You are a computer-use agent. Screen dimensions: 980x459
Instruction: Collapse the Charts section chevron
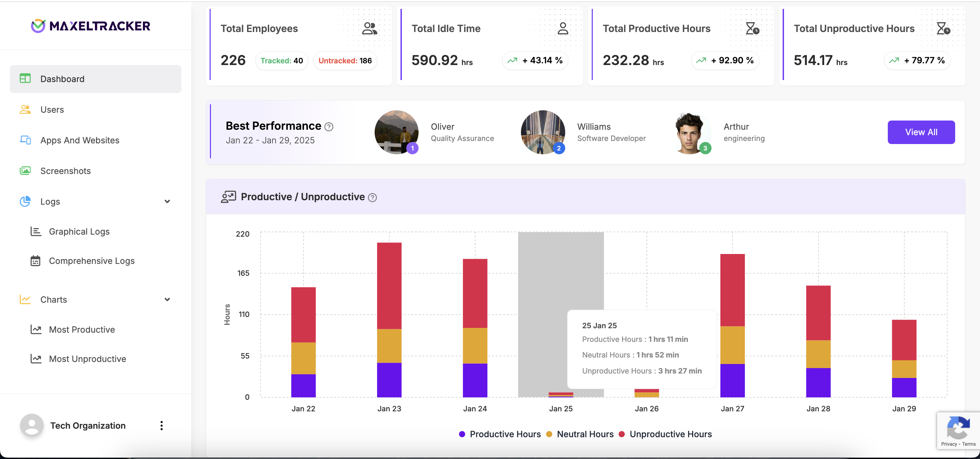(x=167, y=300)
